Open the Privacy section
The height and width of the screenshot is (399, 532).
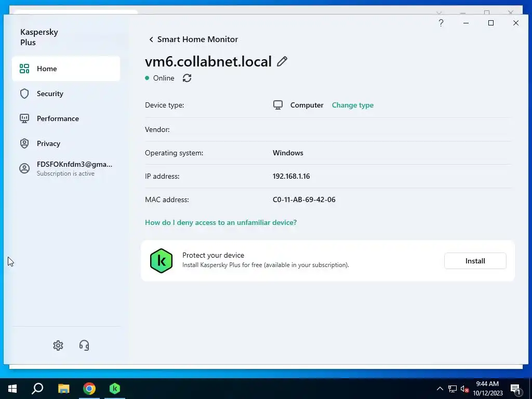[66, 143]
